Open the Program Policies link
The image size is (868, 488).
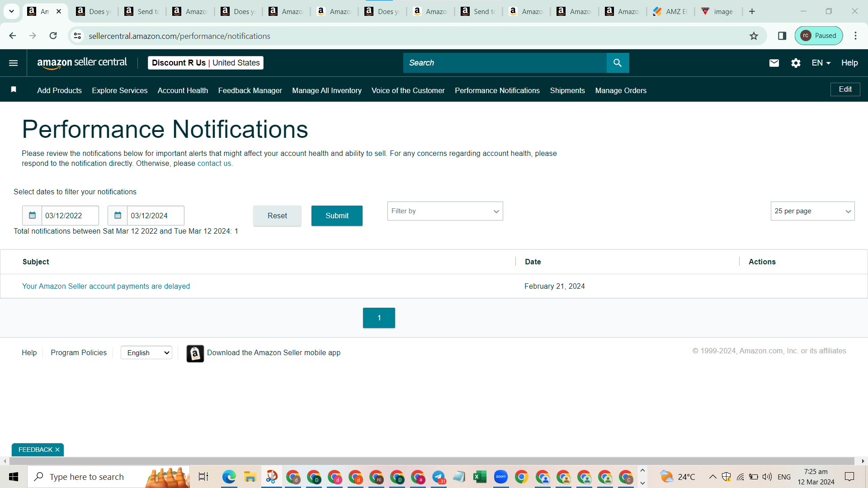click(79, 352)
